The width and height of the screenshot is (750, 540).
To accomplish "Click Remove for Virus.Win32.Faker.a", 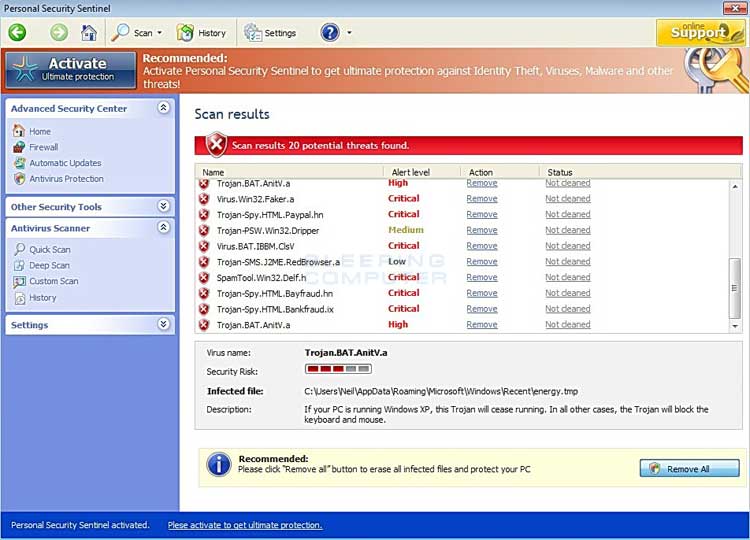I will [482, 198].
